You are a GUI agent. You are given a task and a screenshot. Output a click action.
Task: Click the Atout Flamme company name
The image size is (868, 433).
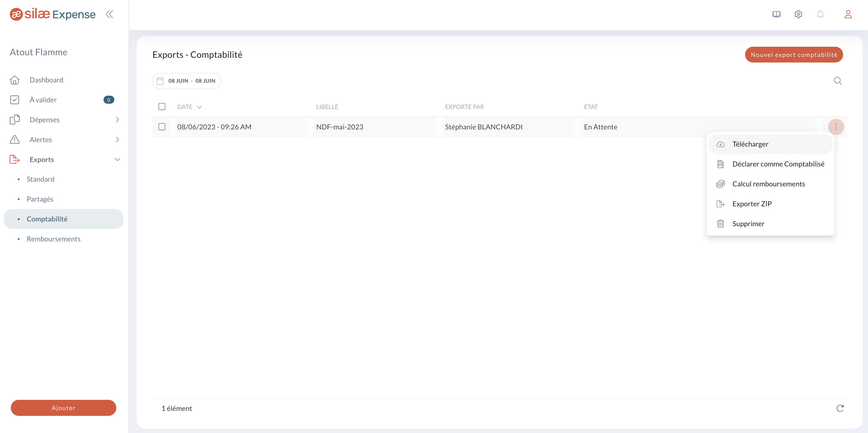point(38,52)
